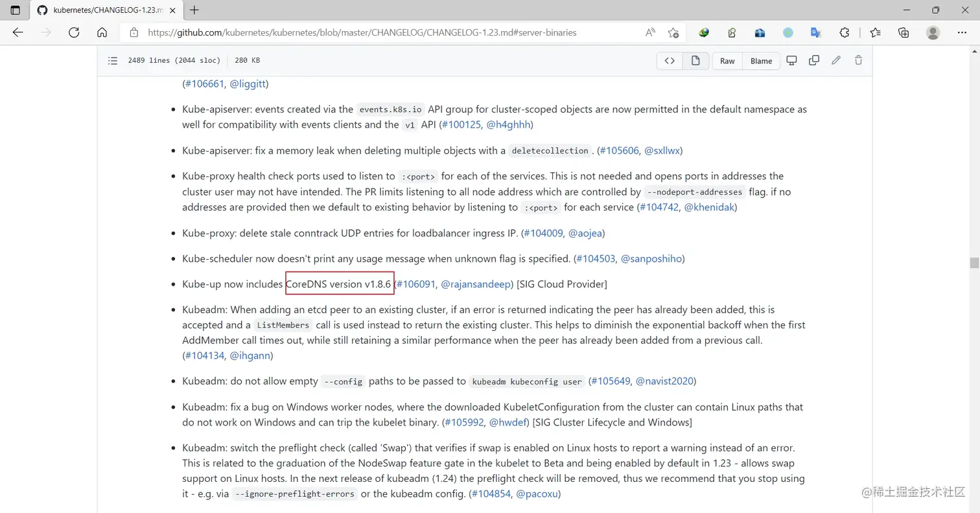980x513 pixels.
Task: Open pull request #105649
Action: coord(611,381)
